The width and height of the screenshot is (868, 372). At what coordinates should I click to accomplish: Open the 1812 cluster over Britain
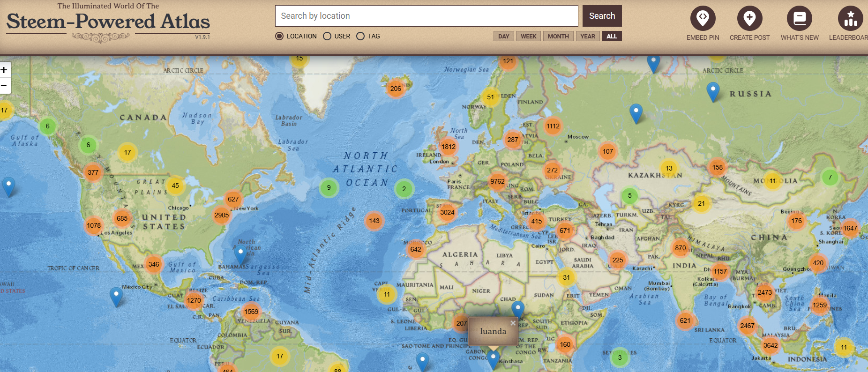(x=449, y=147)
